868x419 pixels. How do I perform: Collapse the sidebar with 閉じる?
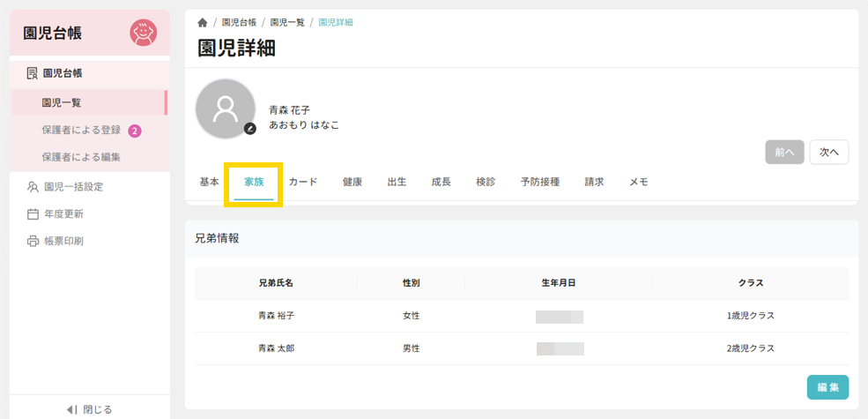pyautogui.click(x=89, y=409)
